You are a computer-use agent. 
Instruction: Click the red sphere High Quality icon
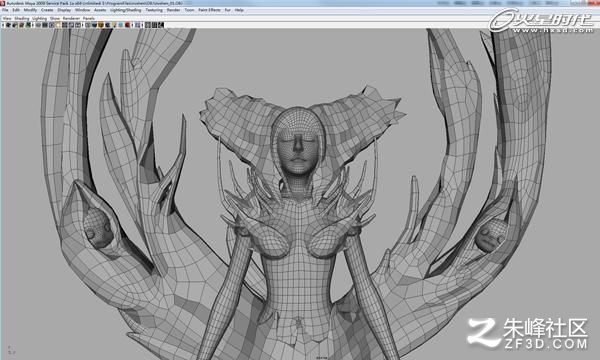tap(127, 25)
